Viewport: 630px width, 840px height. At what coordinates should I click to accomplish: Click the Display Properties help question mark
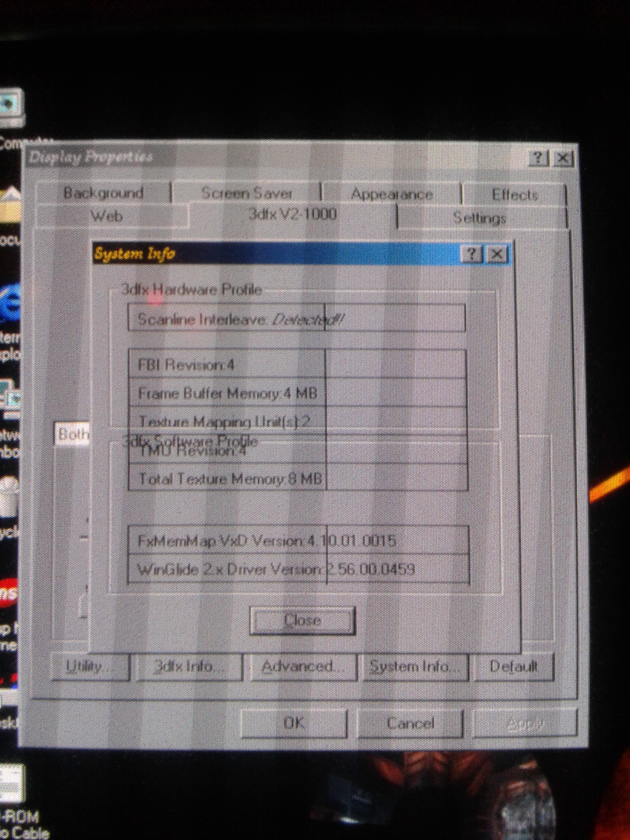pyautogui.click(x=539, y=158)
